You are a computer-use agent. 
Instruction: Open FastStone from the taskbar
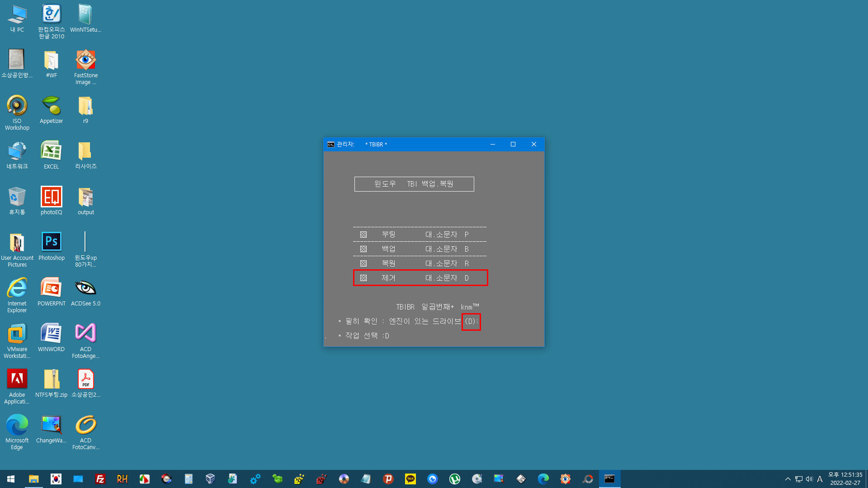click(x=566, y=479)
